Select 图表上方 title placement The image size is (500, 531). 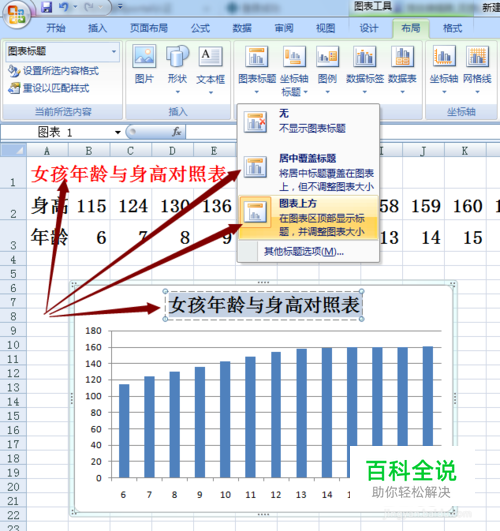(308, 217)
